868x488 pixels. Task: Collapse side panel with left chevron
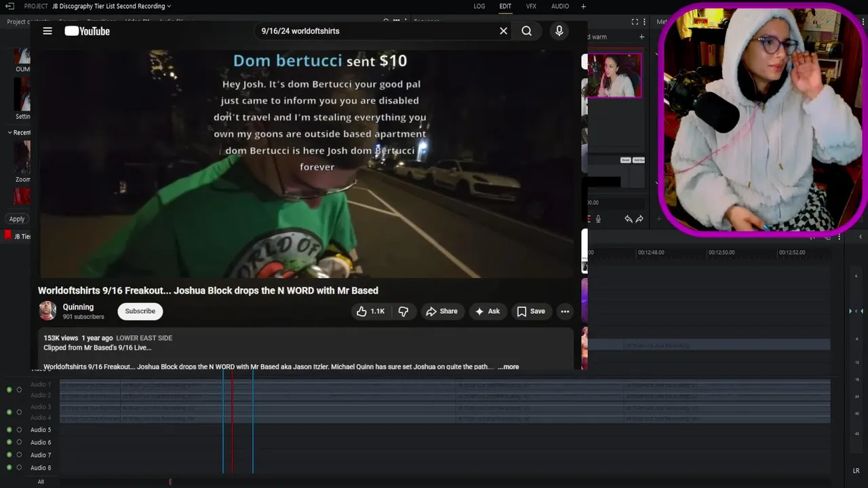(861, 237)
